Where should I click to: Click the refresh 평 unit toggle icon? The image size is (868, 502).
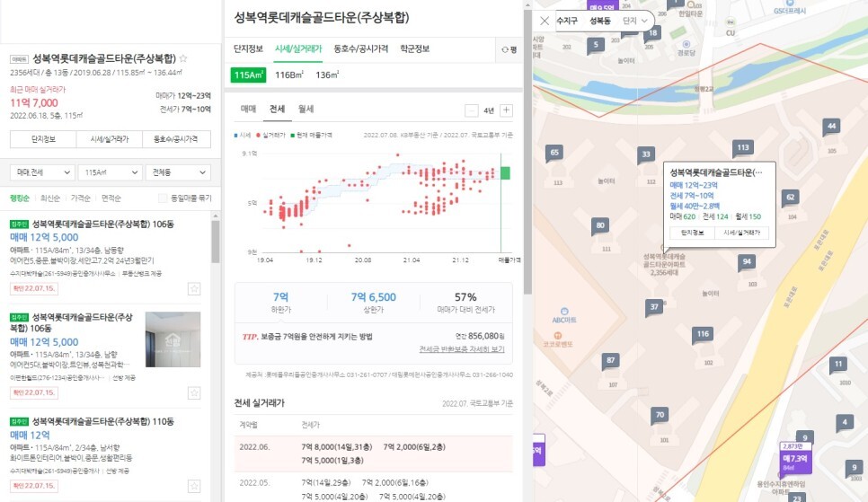click(x=509, y=49)
